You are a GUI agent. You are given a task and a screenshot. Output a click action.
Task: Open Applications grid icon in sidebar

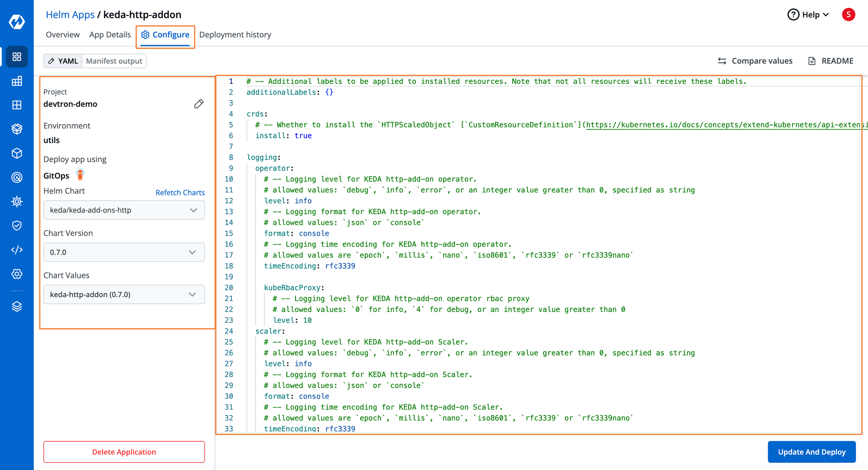(17, 57)
